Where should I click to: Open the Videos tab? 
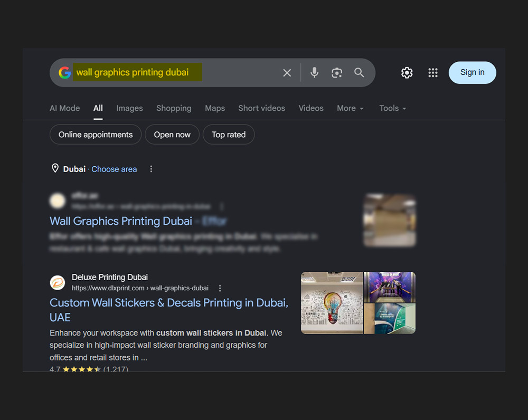(x=311, y=108)
